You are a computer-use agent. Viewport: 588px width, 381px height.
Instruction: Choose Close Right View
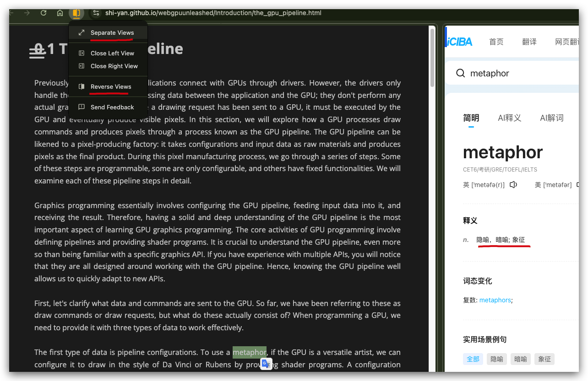[x=108, y=66]
